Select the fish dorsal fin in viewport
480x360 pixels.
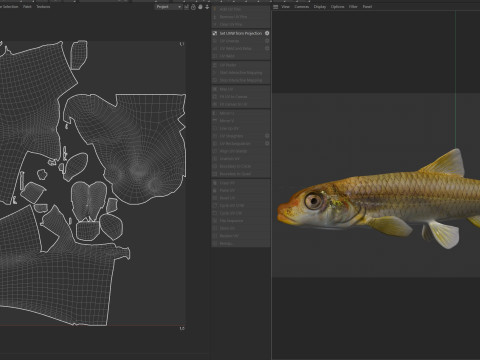[446, 163]
